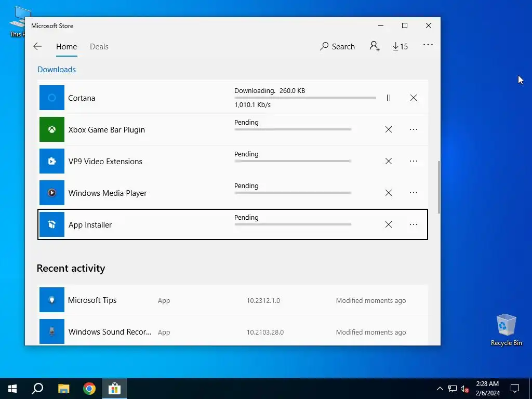
Task: Click the Xbox Game Bar Plugin progress bar
Action: click(x=293, y=129)
